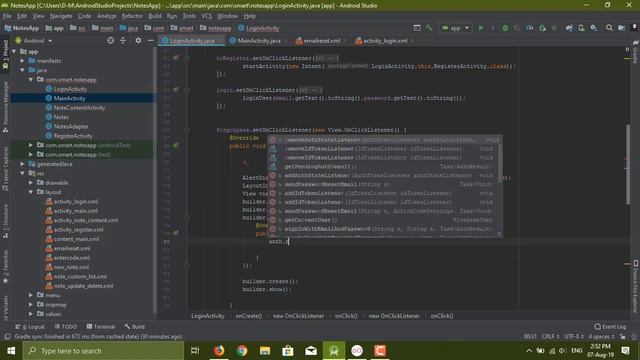Toggle the 1: Project tool window
Image resolution: width=640 pixels, height=360 pixels.
5,55
